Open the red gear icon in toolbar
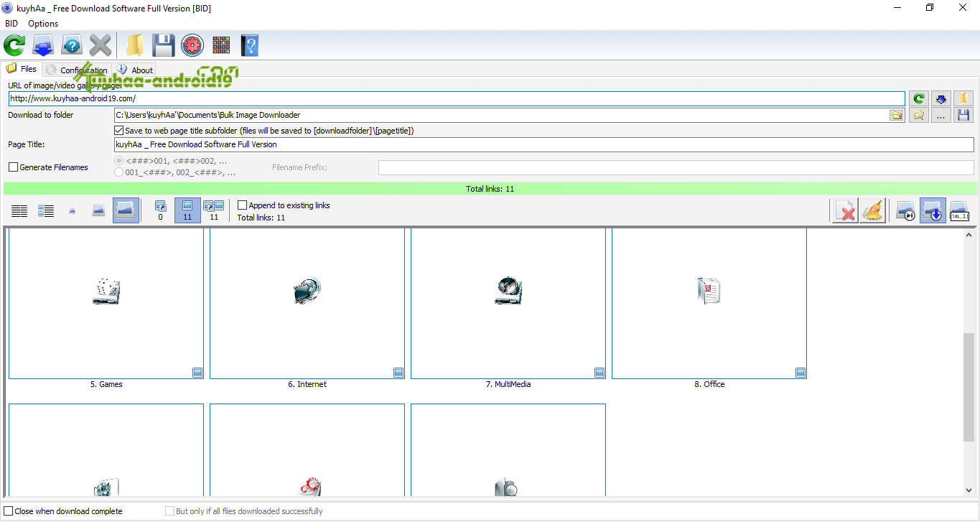 [x=192, y=46]
